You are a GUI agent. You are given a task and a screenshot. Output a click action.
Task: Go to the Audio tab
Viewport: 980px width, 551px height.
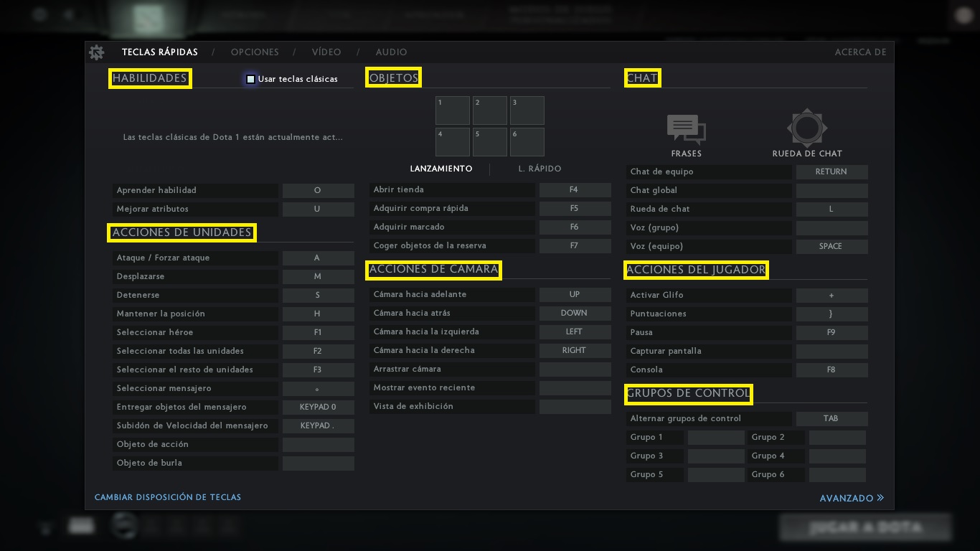(x=392, y=52)
